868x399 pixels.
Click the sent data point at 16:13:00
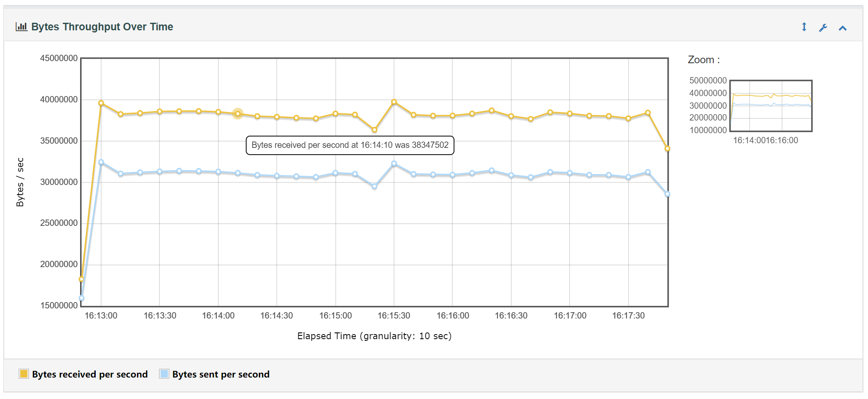click(x=101, y=162)
